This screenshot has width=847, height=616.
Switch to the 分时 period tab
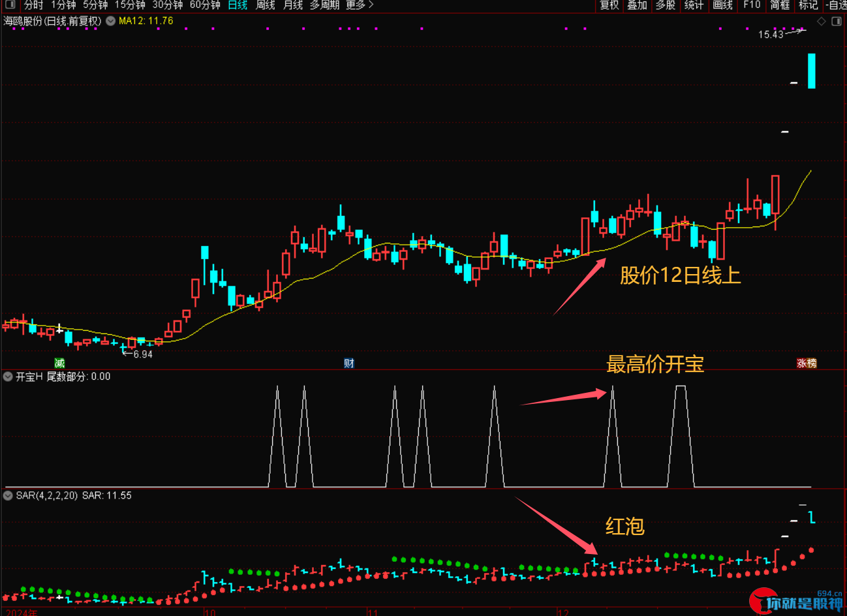[x=33, y=5]
